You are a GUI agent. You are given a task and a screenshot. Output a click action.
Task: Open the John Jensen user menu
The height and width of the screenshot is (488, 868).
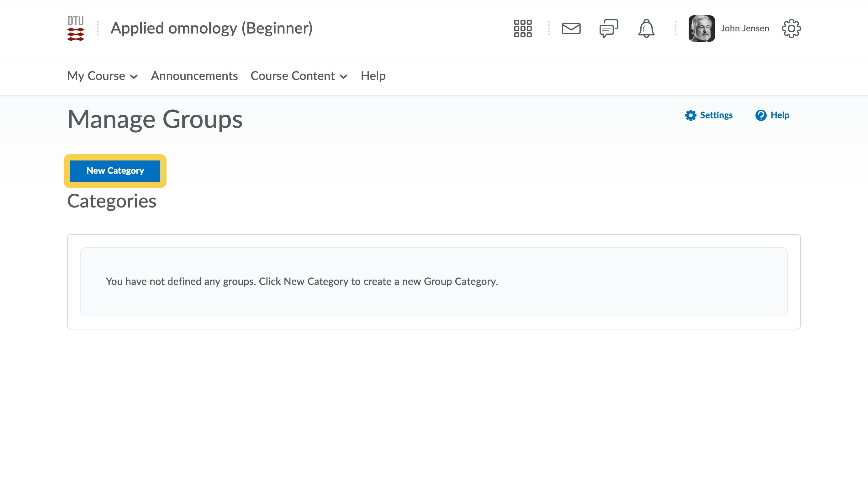pos(745,28)
